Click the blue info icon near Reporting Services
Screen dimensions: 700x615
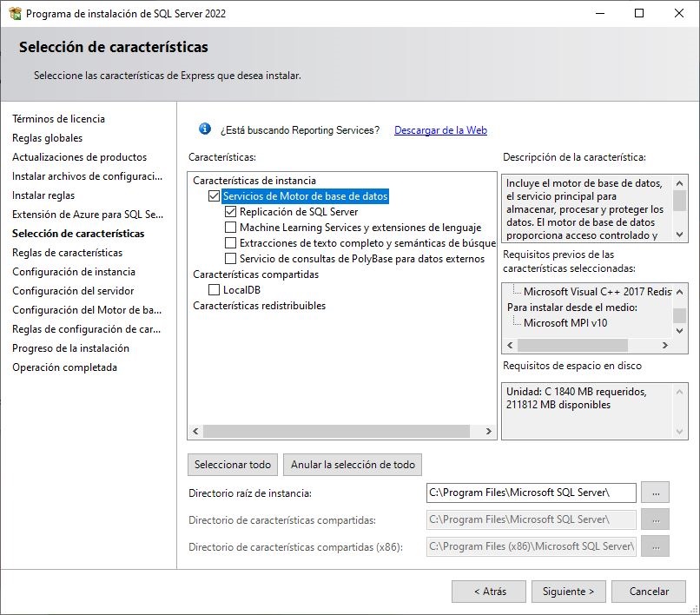(x=203, y=130)
